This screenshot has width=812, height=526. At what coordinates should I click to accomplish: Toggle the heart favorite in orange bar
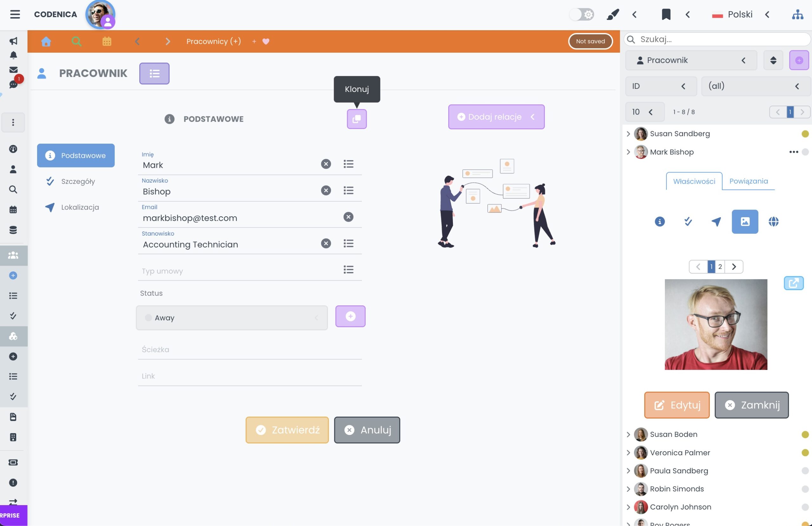pos(266,41)
